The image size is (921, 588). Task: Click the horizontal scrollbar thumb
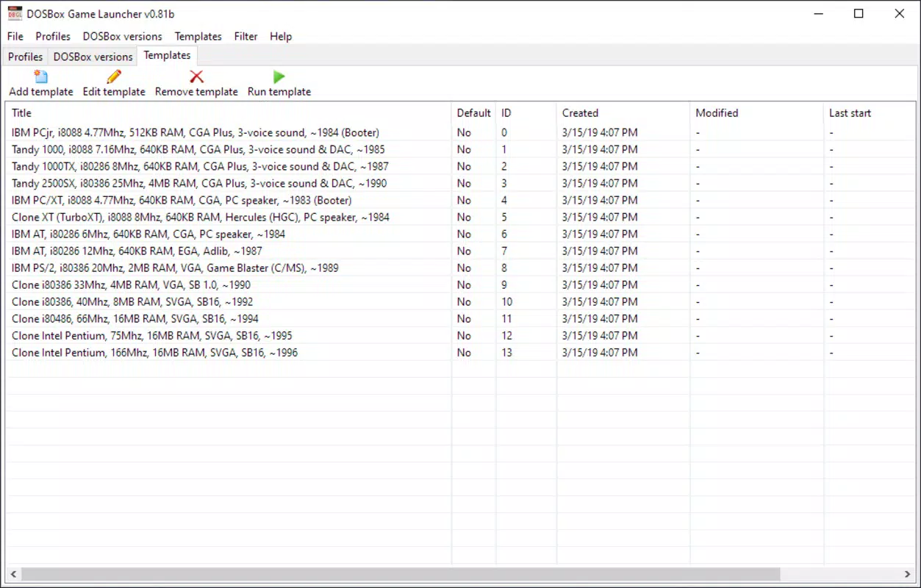click(401, 574)
